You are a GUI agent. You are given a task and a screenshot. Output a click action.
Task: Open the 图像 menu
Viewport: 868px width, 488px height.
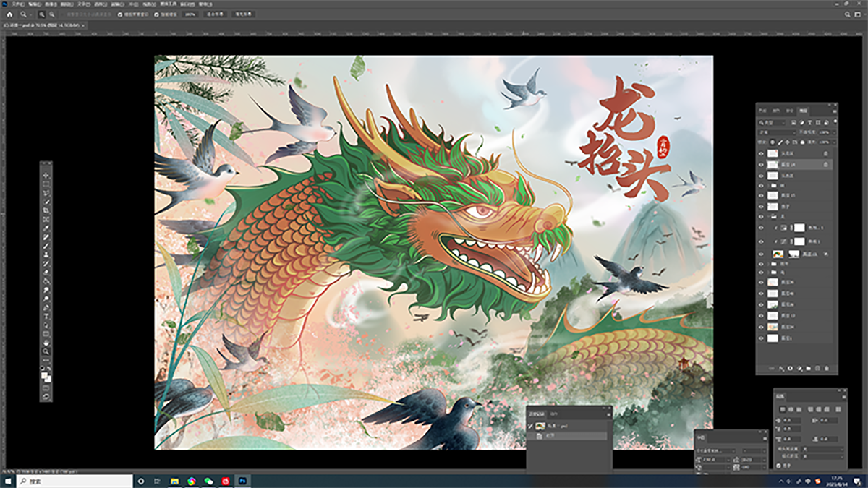[x=51, y=4]
